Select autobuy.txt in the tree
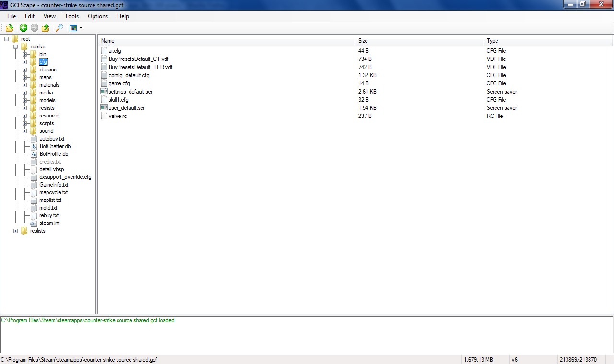The width and height of the screenshot is (614, 364). pos(52,139)
